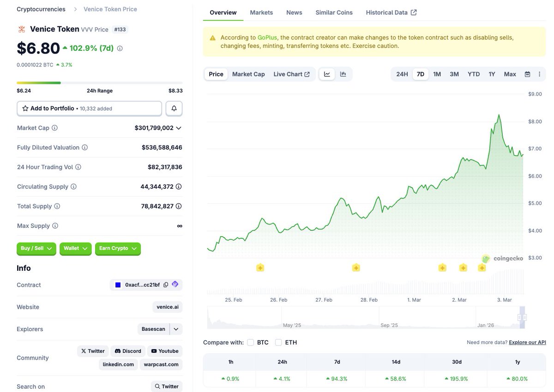This screenshot has height=392, width=554.
Task: Select the candlestick chart type icon
Action: [x=343, y=74]
